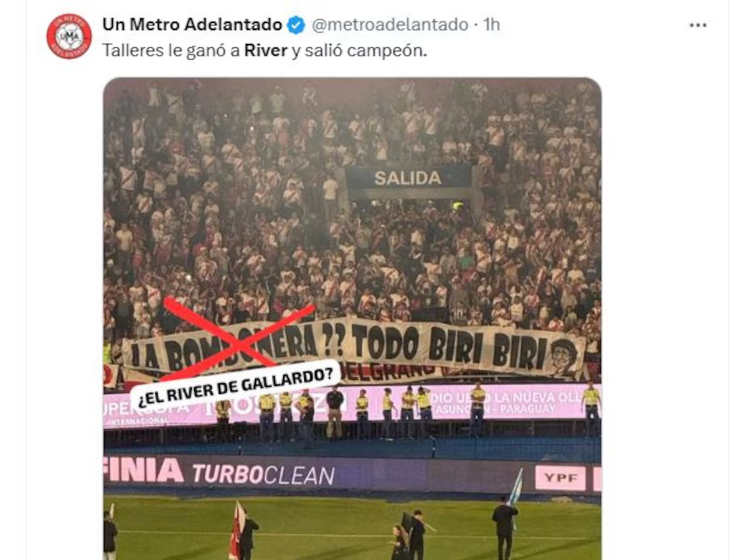This screenshot has height=560, width=747.
Task: Click the ¿EL RIVER DE GALLARDO? sticker
Action: (235, 386)
